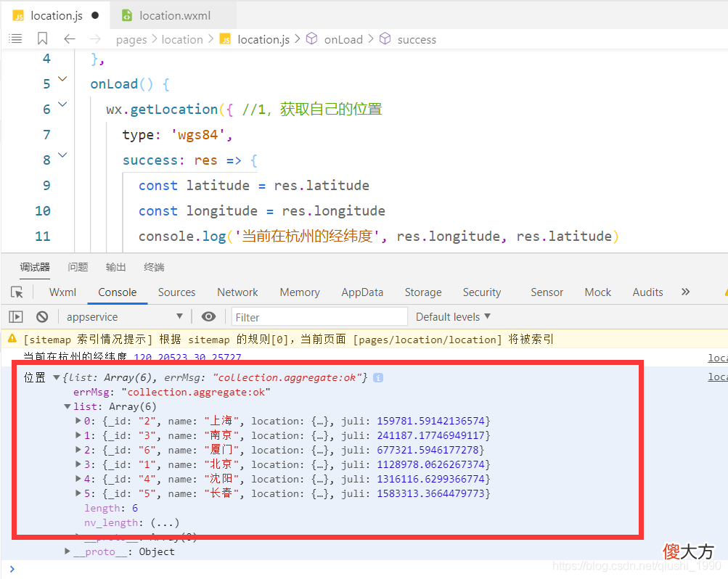Click the errMsg "collection.aggregate:ok" value
Screen dimensions: 728x579
(x=196, y=392)
